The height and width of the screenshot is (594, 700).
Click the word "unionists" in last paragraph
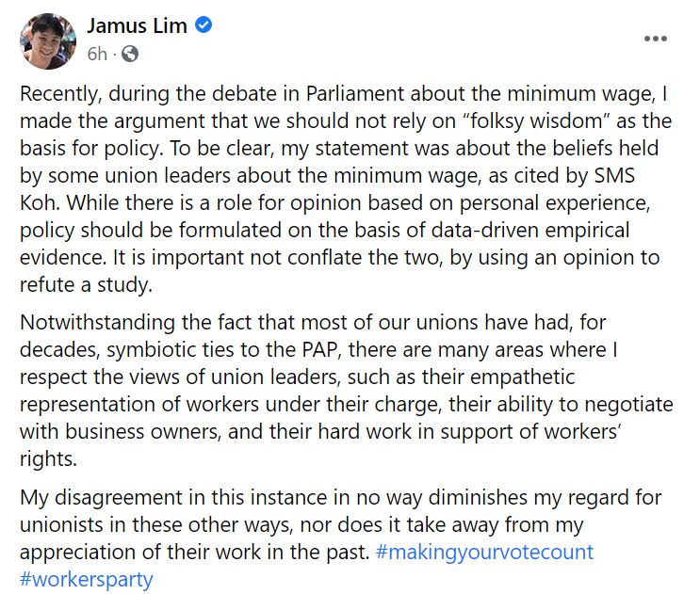(x=61, y=525)
